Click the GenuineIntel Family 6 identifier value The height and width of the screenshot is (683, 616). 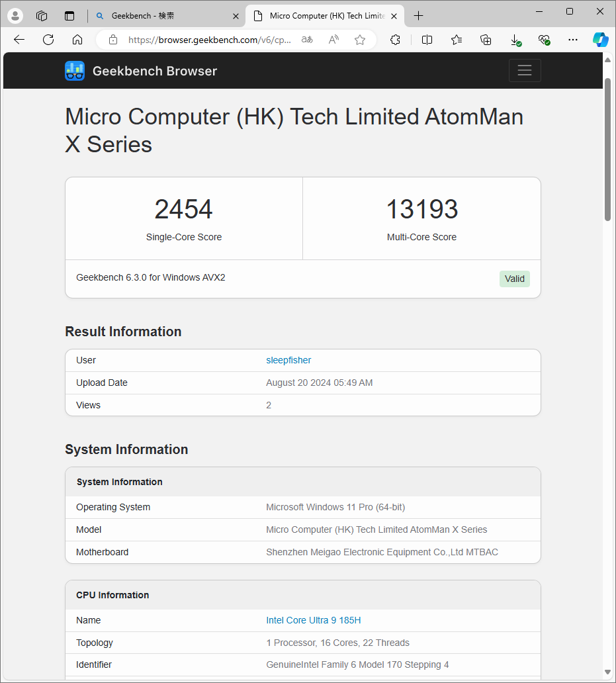pyautogui.click(x=357, y=664)
